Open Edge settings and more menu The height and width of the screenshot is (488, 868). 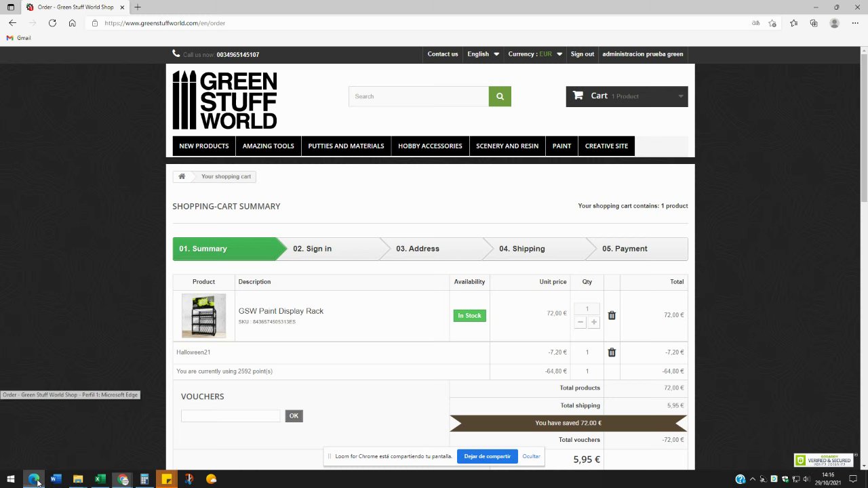tap(855, 23)
